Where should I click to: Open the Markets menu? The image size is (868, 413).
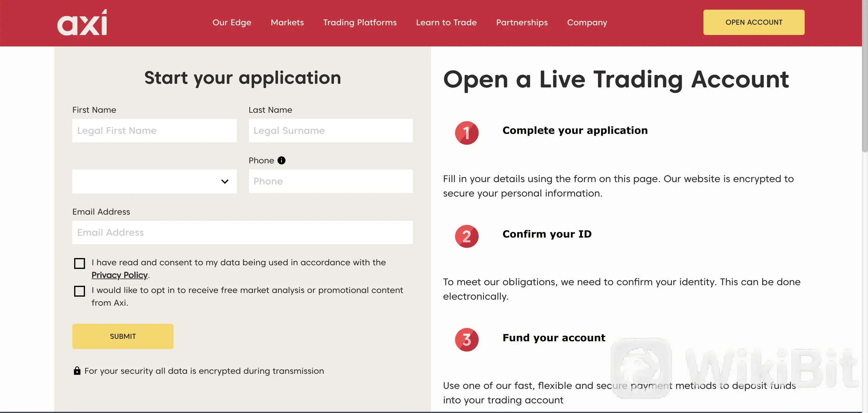point(287,23)
